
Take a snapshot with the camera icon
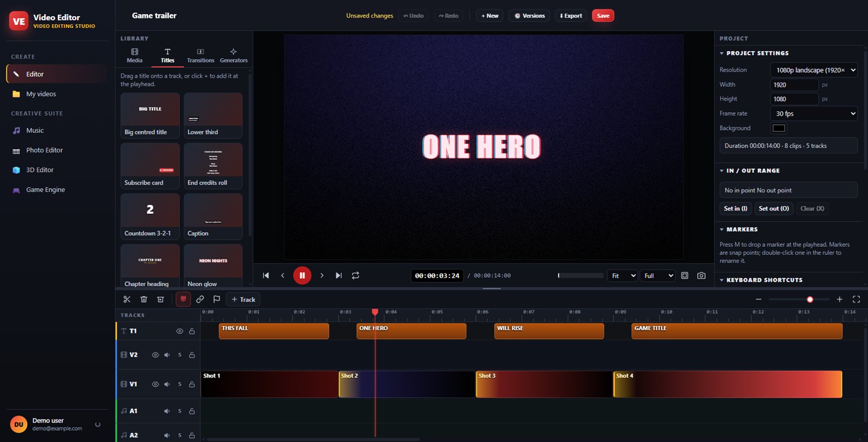click(701, 276)
